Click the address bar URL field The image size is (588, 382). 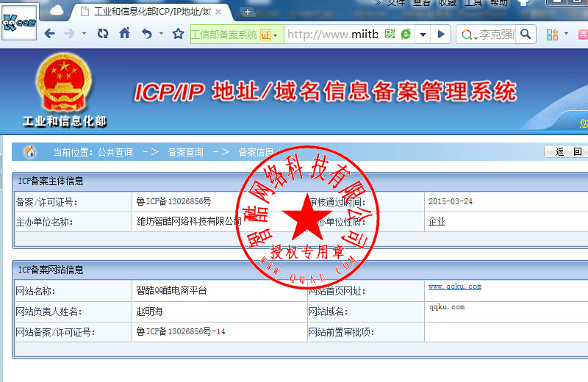point(331,35)
